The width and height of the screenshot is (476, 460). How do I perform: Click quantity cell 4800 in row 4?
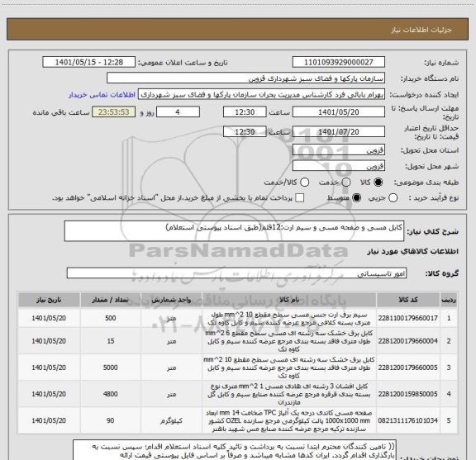(111, 394)
